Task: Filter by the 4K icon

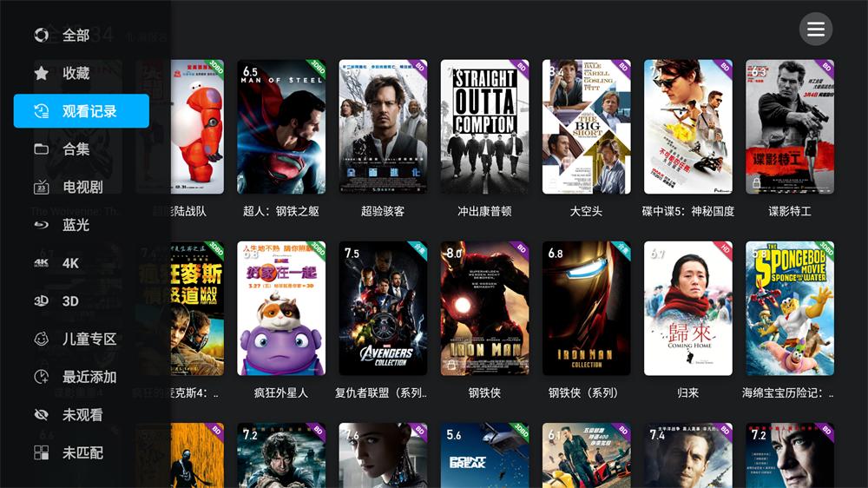Action: [42, 263]
